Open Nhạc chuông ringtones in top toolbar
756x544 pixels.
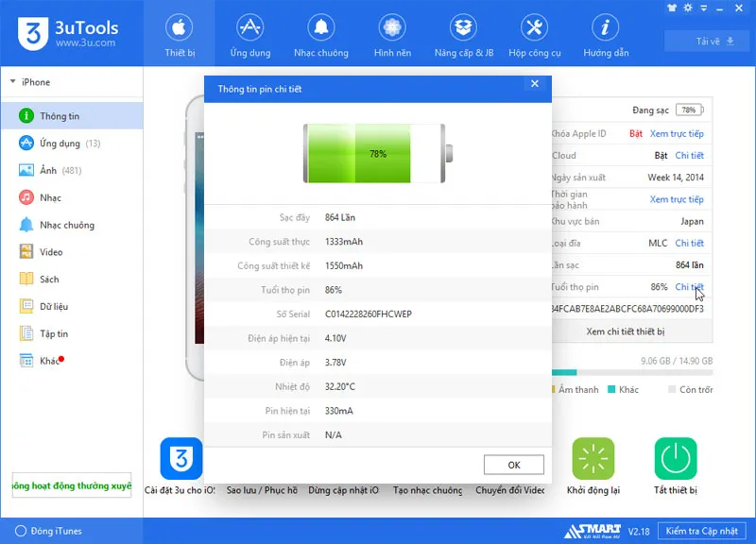click(321, 35)
